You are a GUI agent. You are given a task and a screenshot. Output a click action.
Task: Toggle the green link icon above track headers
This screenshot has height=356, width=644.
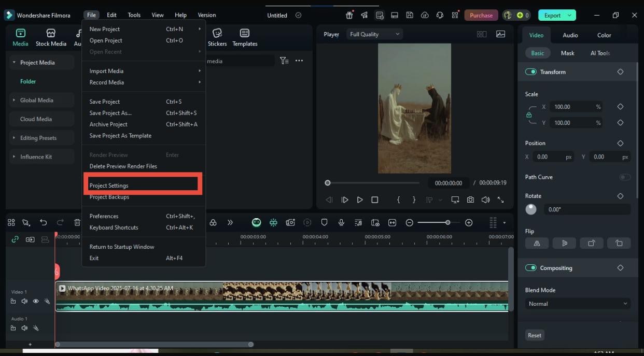(15, 239)
